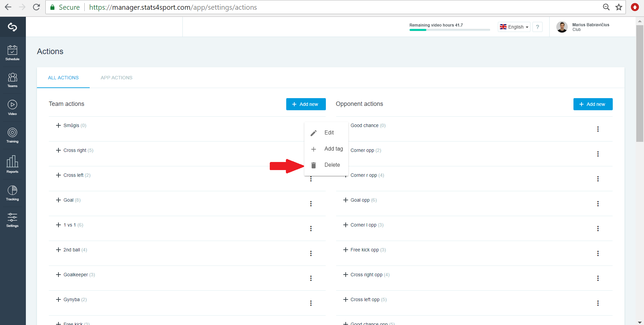
Task: Choose Edit in the context menu
Action: 326,133
